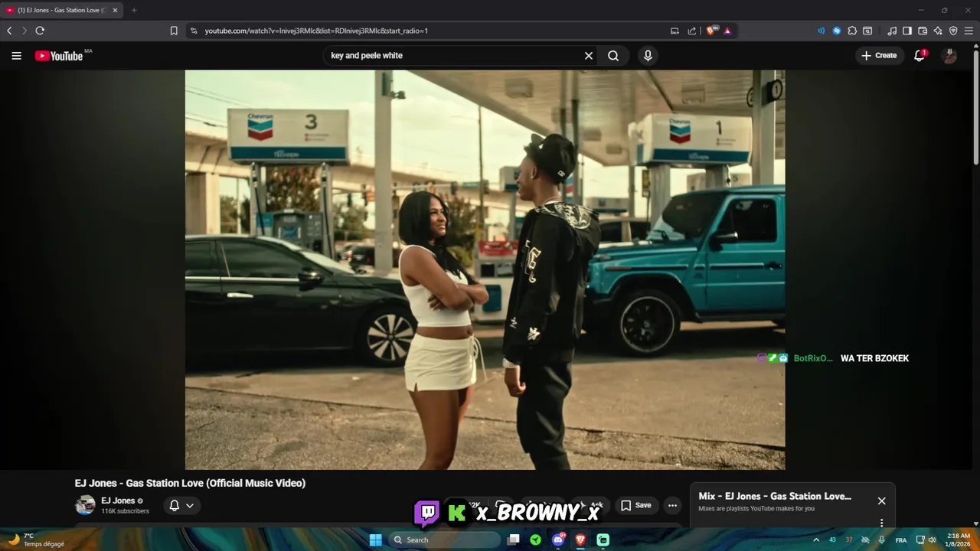Show hidden system tray icons
Screen dimensions: 980x551
tap(815, 540)
